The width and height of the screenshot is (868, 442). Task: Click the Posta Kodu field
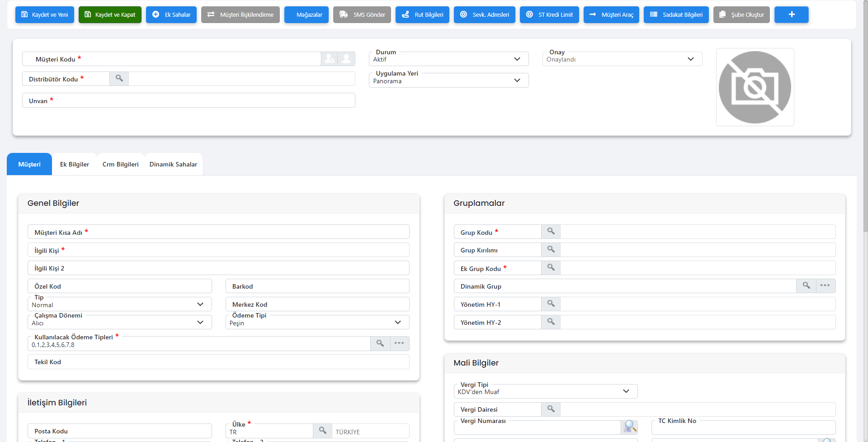(x=120, y=431)
